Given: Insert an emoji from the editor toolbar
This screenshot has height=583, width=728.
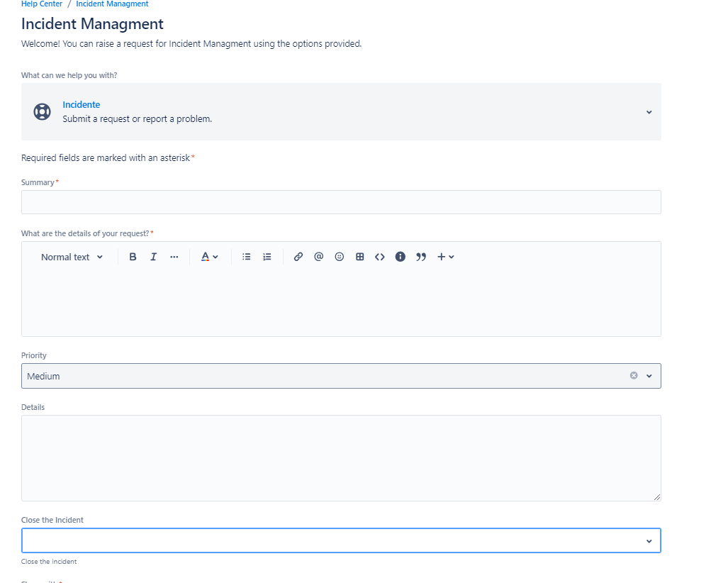Looking at the screenshot, I should [x=339, y=256].
